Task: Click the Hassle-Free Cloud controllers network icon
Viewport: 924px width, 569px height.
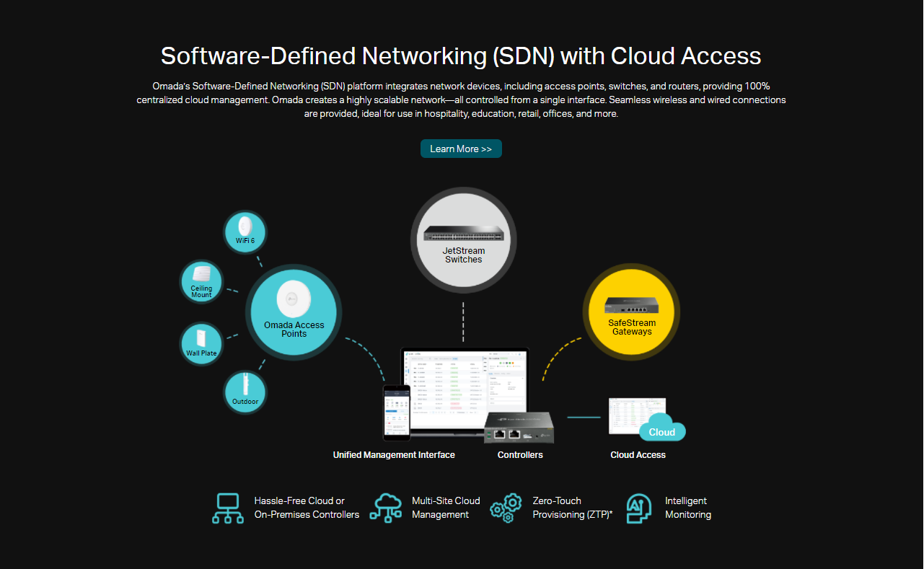Action: (228, 508)
